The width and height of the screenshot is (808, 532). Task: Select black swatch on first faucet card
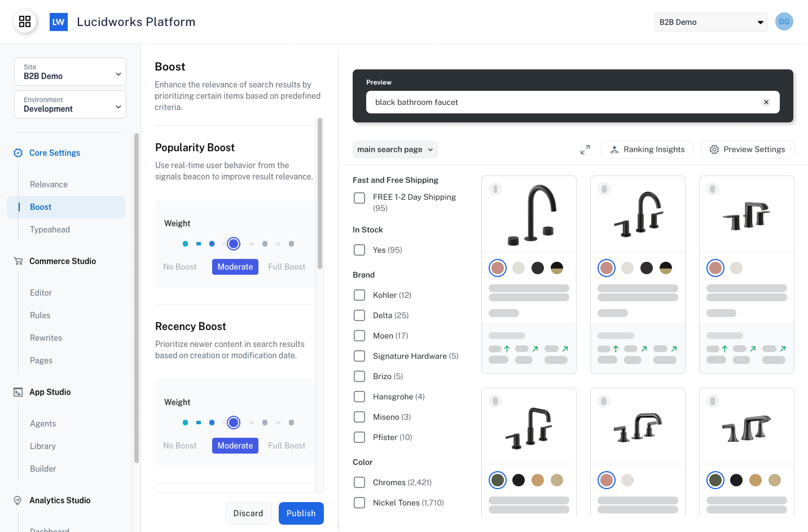click(538, 268)
